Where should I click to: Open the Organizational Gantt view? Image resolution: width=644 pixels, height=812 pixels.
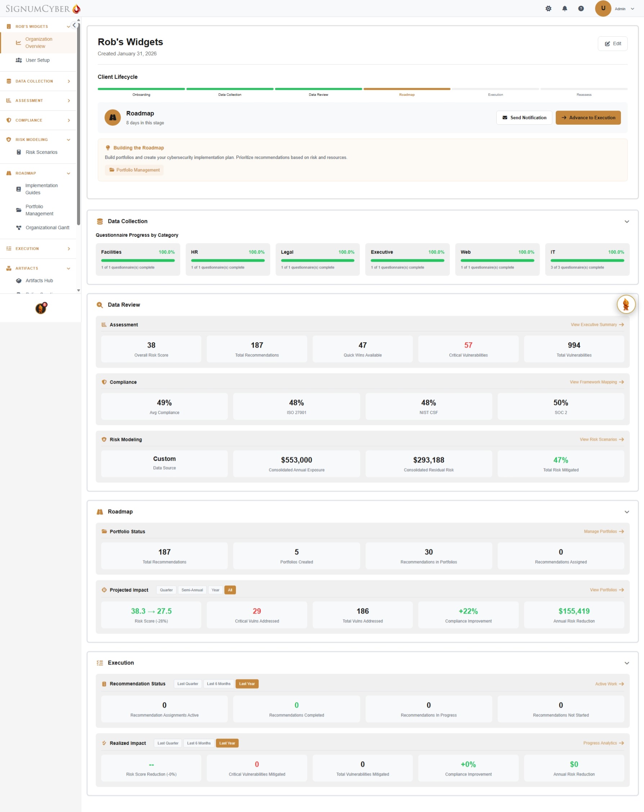click(18, 227)
